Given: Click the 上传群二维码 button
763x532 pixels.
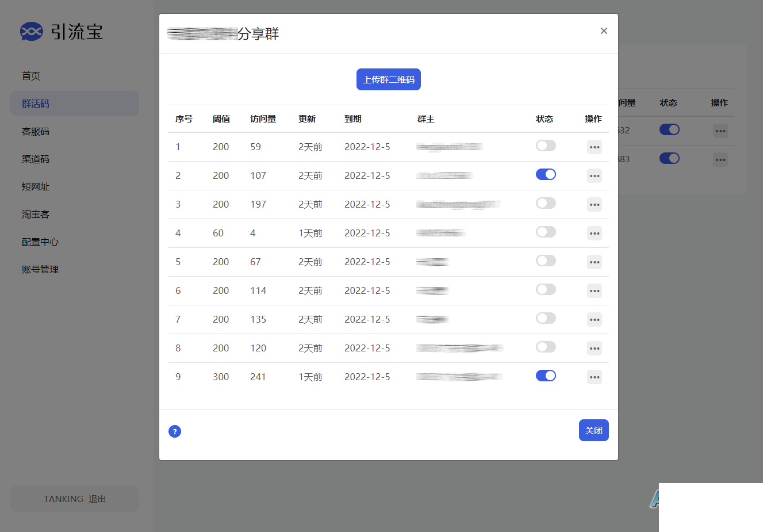Looking at the screenshot, I should pos(389,79).
